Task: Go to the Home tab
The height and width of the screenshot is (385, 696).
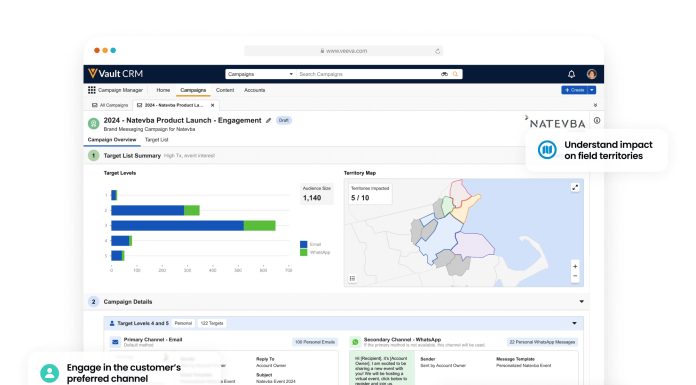Action: point(163,90)
